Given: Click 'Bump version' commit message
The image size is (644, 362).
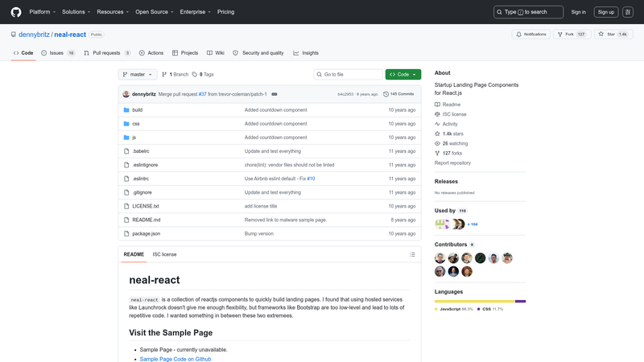Looking at the screenshot, I should tap(258, 233).
